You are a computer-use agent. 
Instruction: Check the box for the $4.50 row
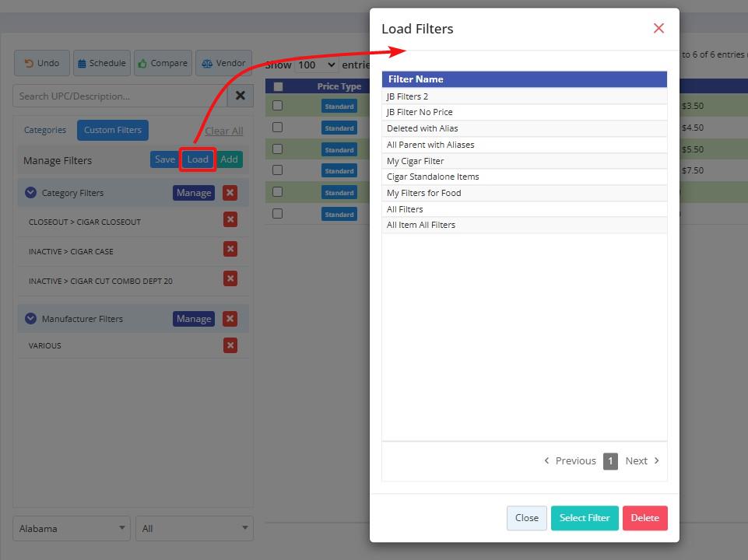pyautogui.click(x=277, y=128)
